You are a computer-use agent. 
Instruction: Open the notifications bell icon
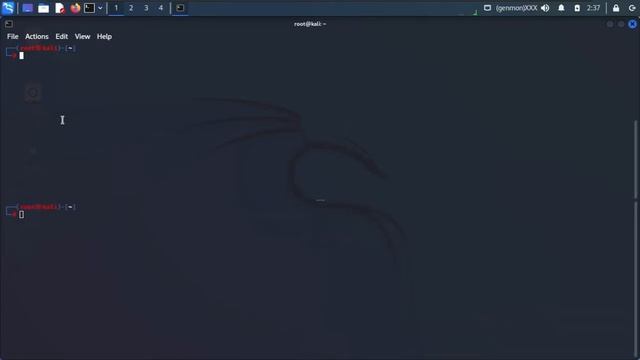click(561, 8)
